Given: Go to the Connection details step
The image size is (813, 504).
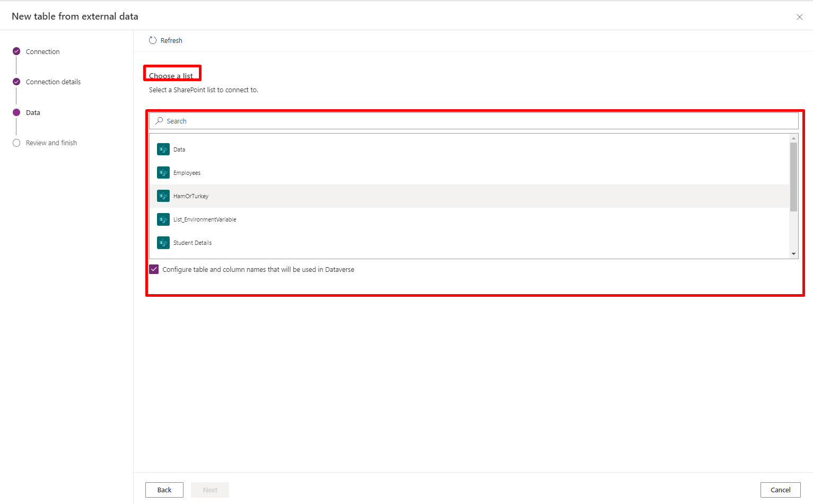Looking at the screenshot, I should click(x=53, y=82).
